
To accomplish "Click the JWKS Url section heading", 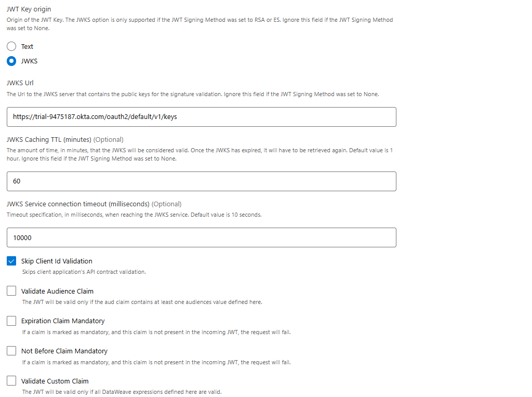I will (20, 83).
